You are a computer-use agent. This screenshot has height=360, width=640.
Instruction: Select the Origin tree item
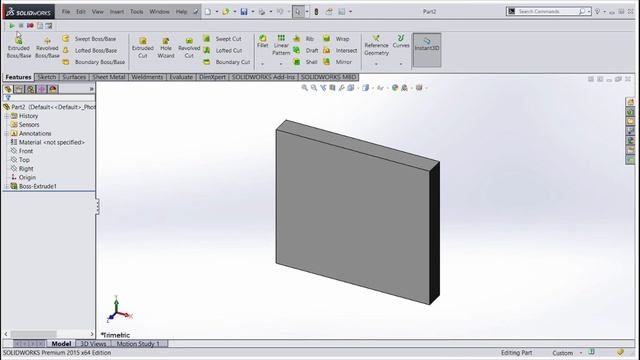click(23, 177)
